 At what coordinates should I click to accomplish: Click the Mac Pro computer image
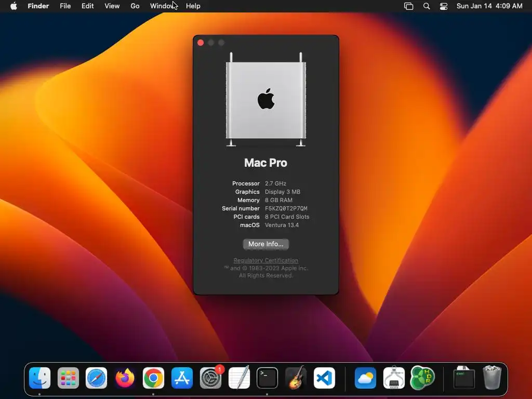[x=266, y=100]
